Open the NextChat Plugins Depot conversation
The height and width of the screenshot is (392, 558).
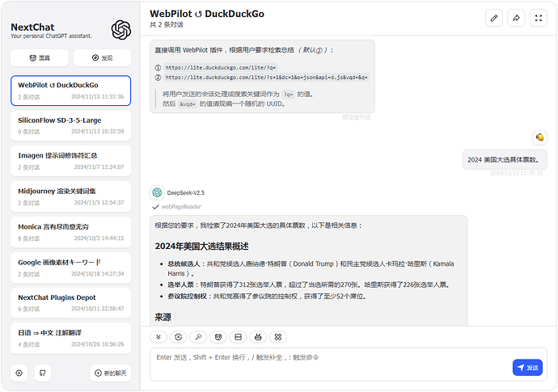click(71, 303)
